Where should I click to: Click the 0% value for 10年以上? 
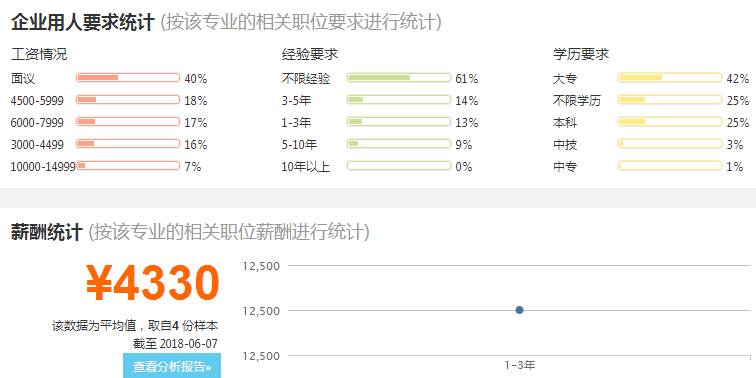(464, 167)
